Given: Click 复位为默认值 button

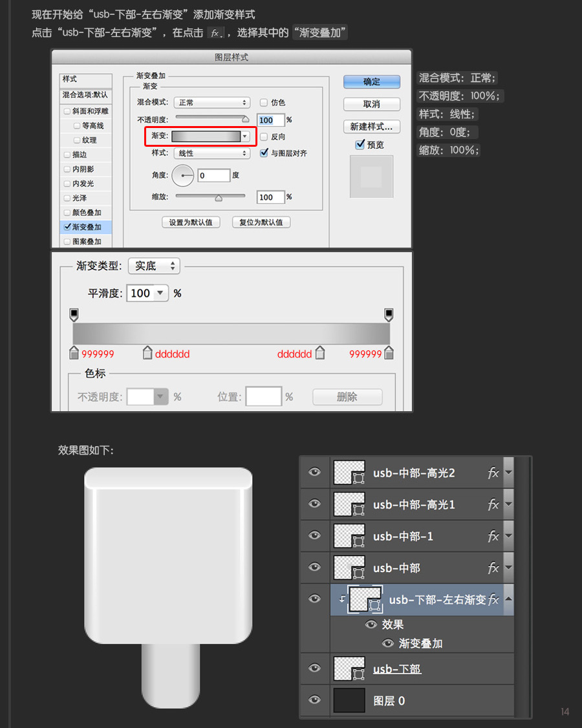Looking at the screenshot, I should (261, 222).
